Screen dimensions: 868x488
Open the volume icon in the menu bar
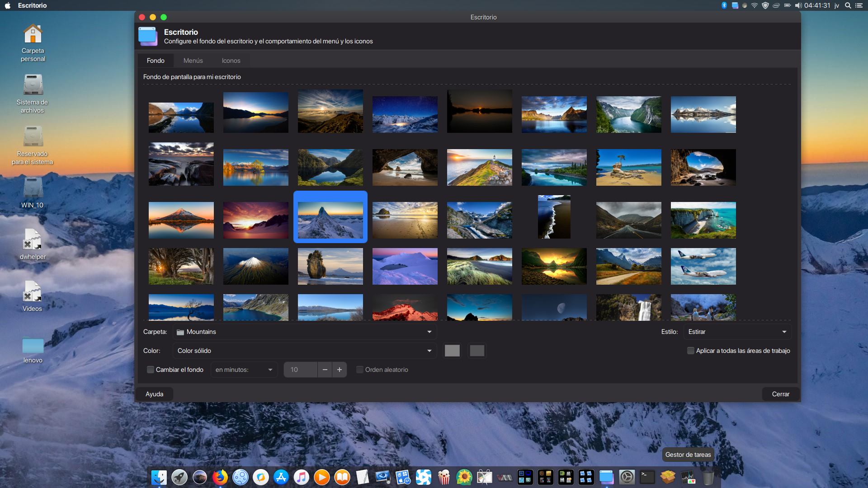[798, 5]
